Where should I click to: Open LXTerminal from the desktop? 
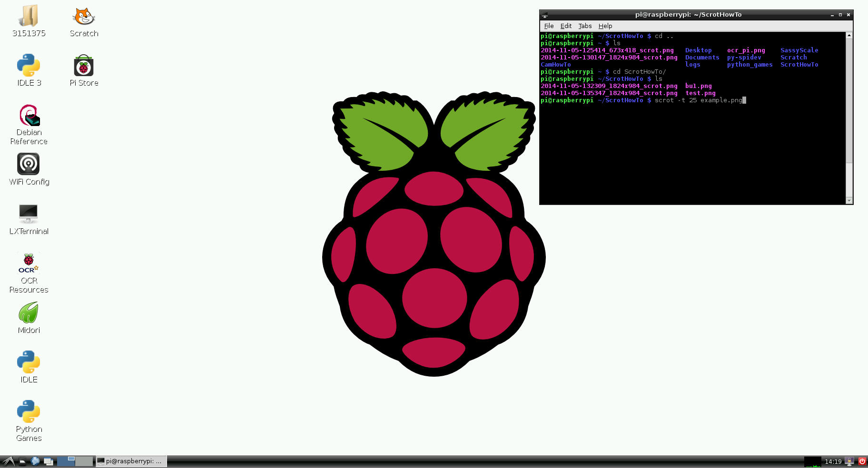(28, 214)
